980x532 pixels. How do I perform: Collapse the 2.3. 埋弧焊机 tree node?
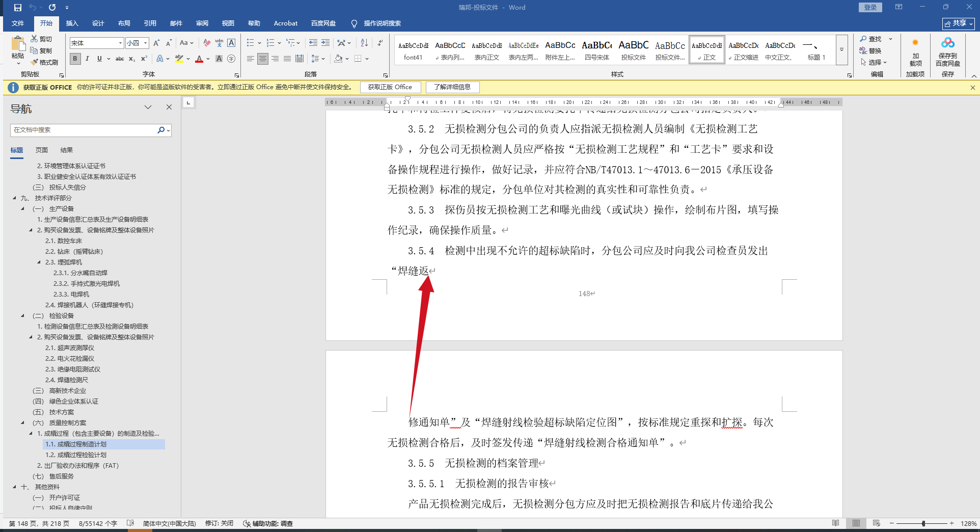(x=39, y=262)
